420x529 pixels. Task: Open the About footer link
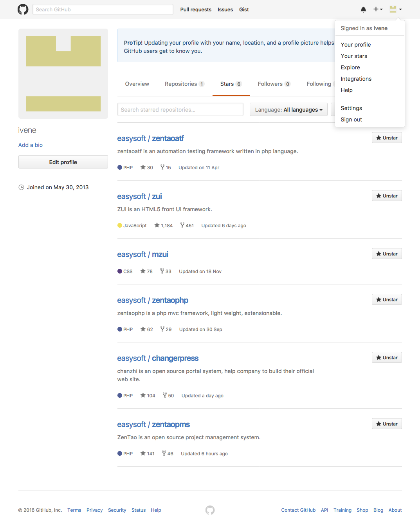(395, 510)
